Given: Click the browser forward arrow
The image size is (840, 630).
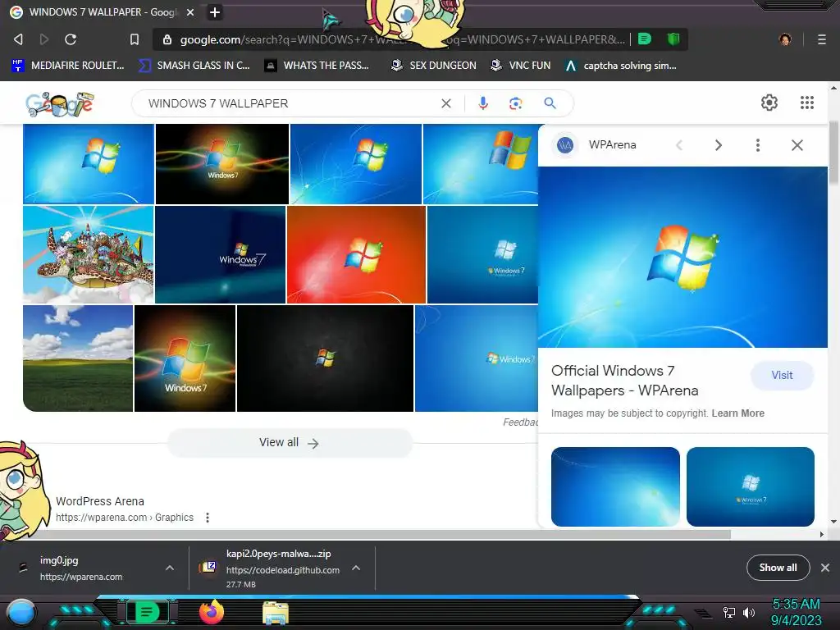Looking at the screenshot, I should coord(44,39).
